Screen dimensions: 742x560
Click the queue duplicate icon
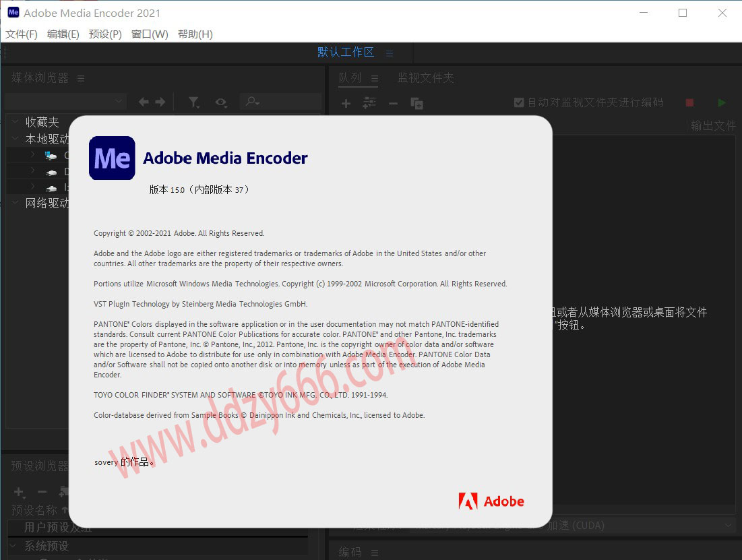tap(416, 103)
